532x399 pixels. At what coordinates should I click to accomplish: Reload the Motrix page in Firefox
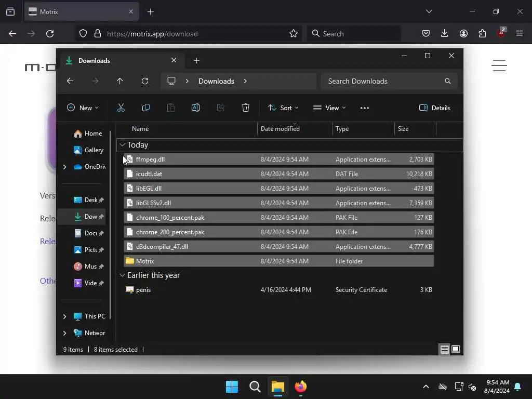click(50, 34)
